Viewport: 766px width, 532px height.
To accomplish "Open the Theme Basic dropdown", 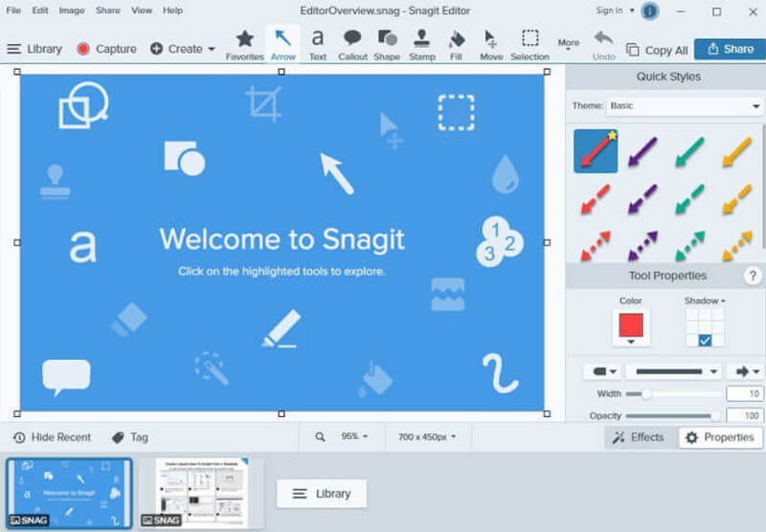I will tap(684, 106).
